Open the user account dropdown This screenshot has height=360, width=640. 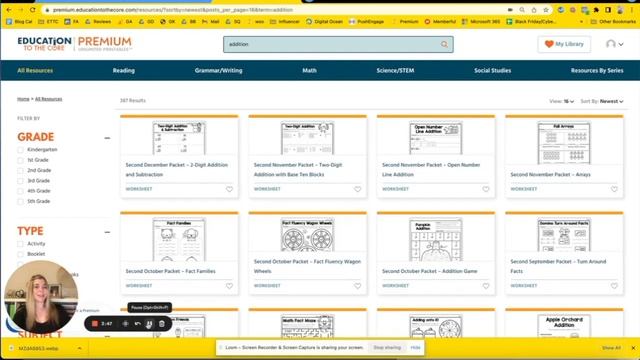coord(615,44)
